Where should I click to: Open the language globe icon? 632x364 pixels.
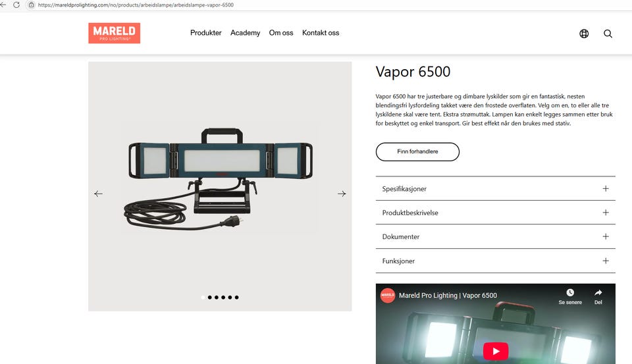584,34
